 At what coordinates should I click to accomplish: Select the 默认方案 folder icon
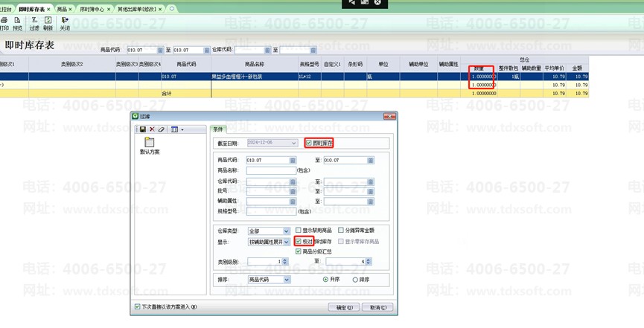tap(150, 143)
